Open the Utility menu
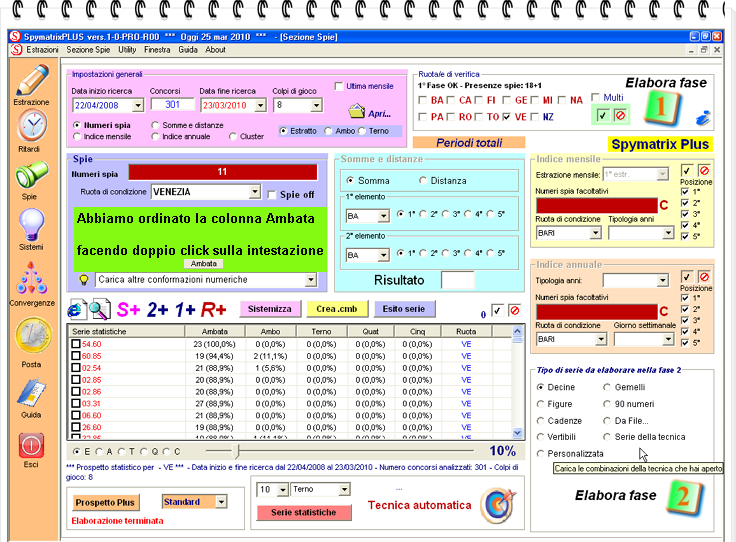Screen dimensions: 736x542 pyautogui.click(x=127, y=50)
